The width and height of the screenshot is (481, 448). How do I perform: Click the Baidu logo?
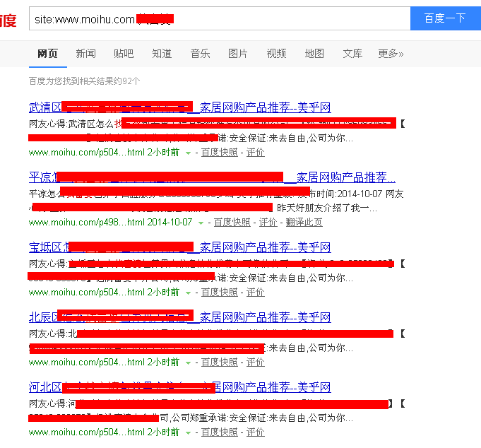(8, 20)
